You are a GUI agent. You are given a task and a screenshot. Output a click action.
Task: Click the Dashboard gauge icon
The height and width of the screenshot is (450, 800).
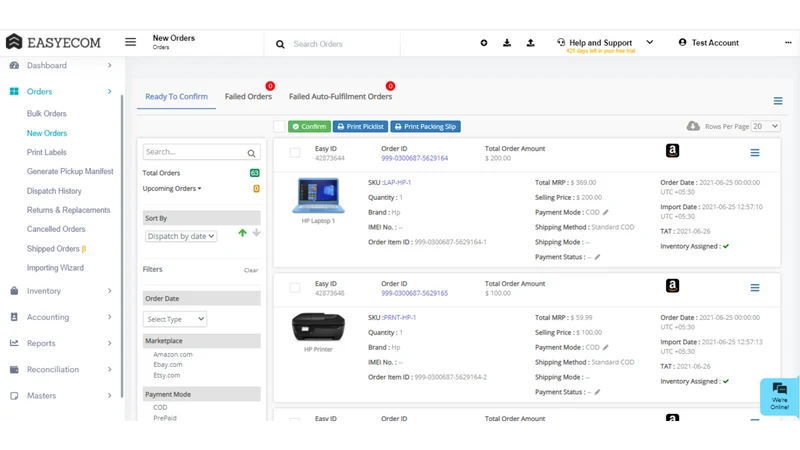coord(14,65)
